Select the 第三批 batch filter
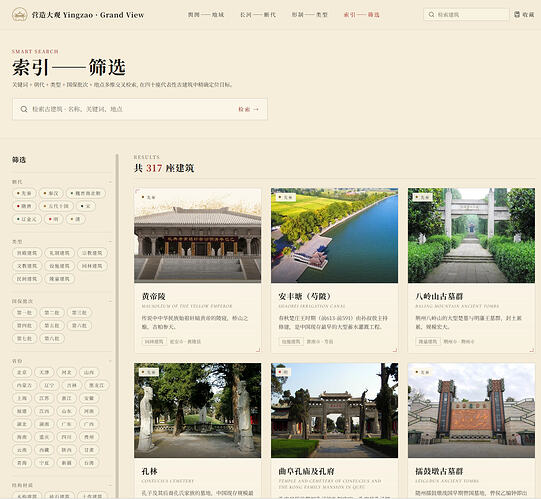The height and width of the screenshot is (499, 541). (79, 313)
